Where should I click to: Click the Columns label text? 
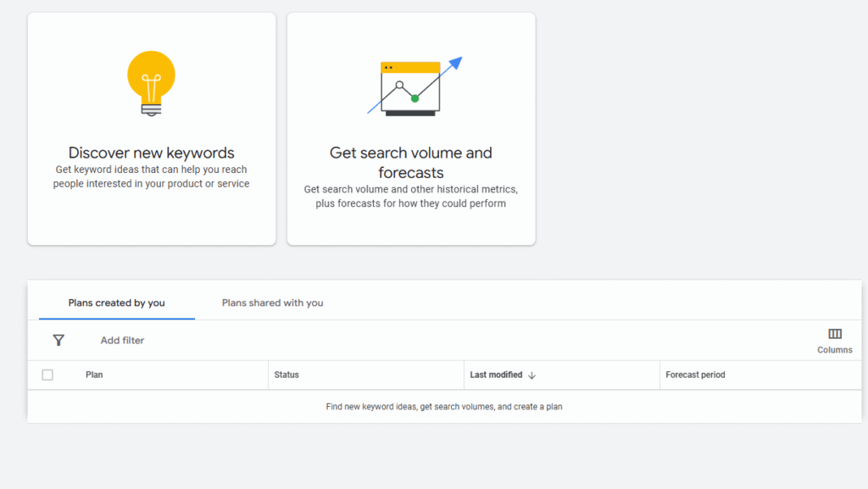click(x=835, y=350)
